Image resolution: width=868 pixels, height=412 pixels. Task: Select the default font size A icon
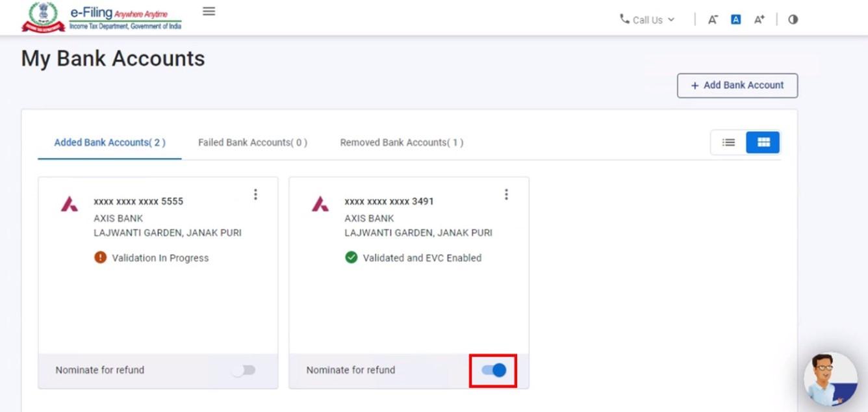pos(735,19)
